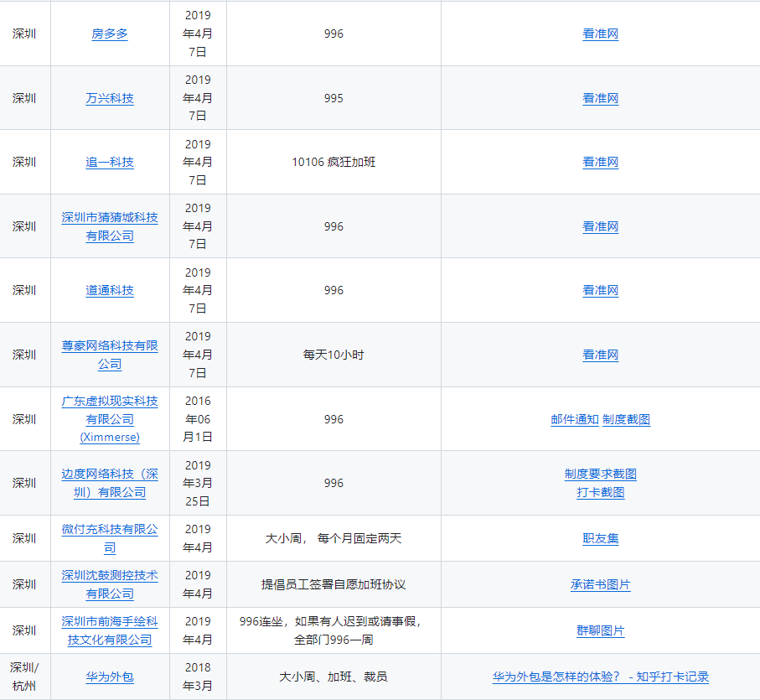This screenshot has height=700, width=760.
Task: Open the 深圳市猜猜城科技有限公司 link
Action: (x=110, y=226)
